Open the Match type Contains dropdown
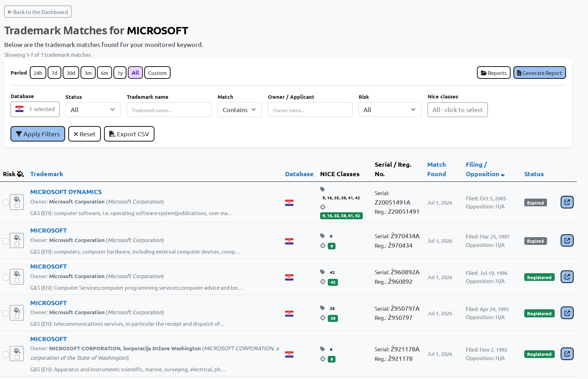588x379 pixels. pos(240,110)
